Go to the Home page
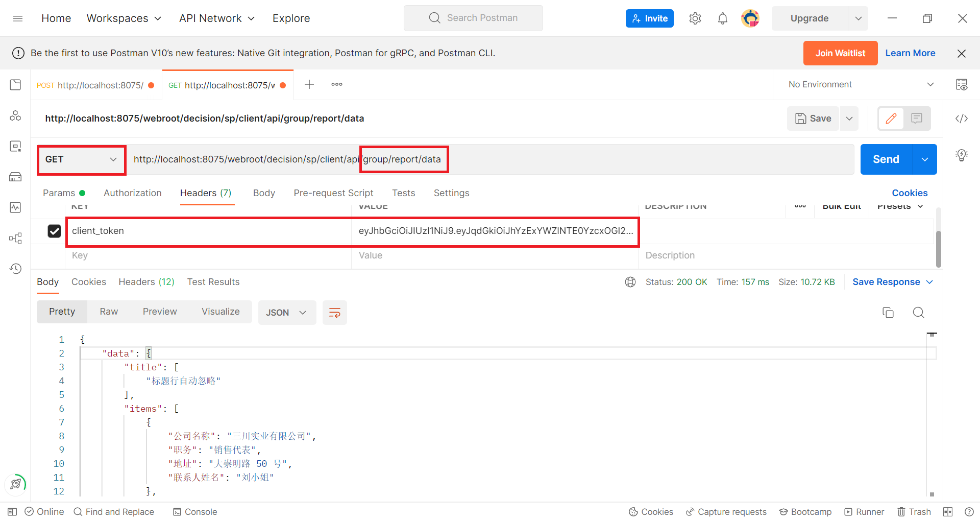The height and width of the screenshot is (521, 980). coord(56,18)
